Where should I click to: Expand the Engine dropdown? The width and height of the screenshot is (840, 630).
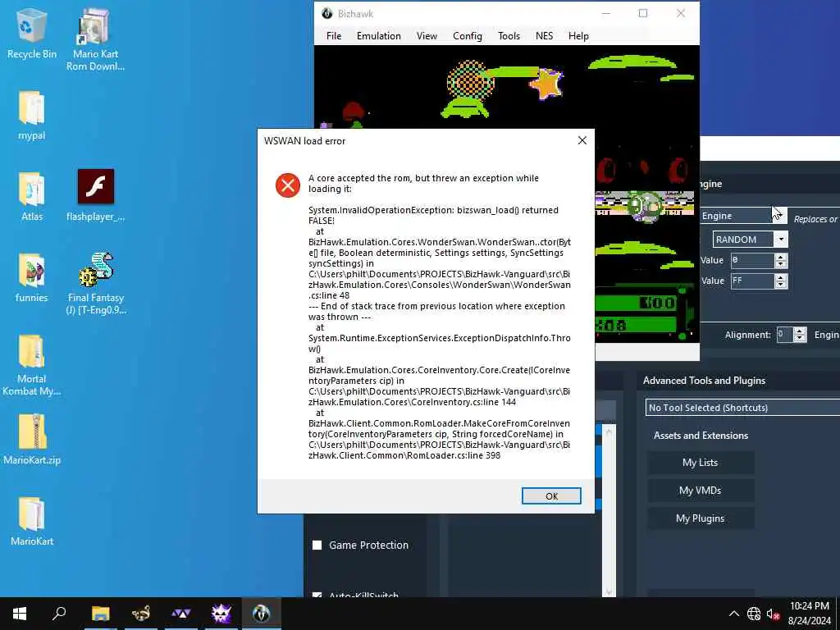[781, 216]
